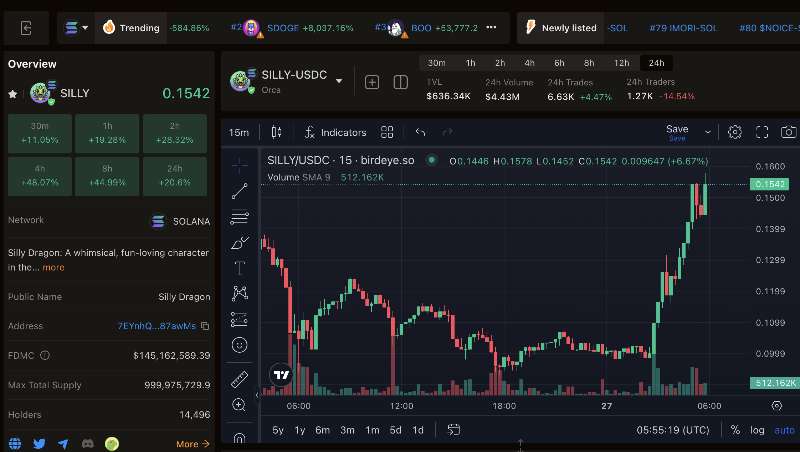Collapse the sidebar with the exit arrow icon
Viewport: 800px width, 452px height.
pos(26,28)
